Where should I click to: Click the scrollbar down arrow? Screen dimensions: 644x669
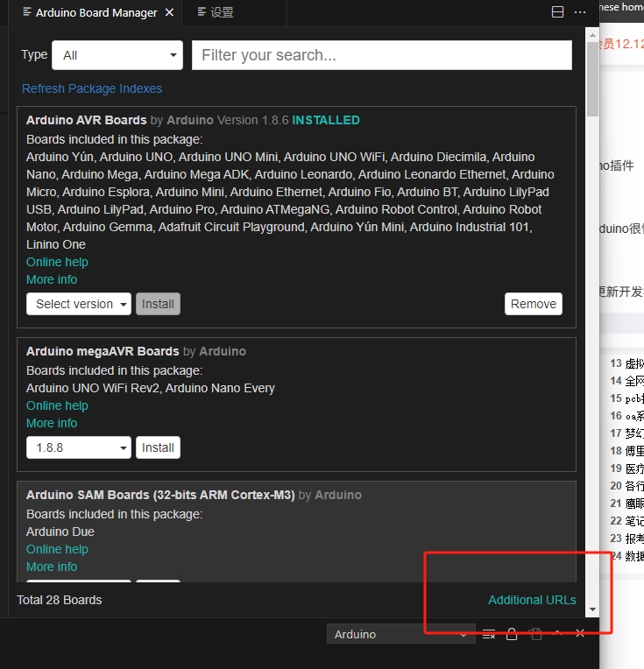[x=592, y=609]
